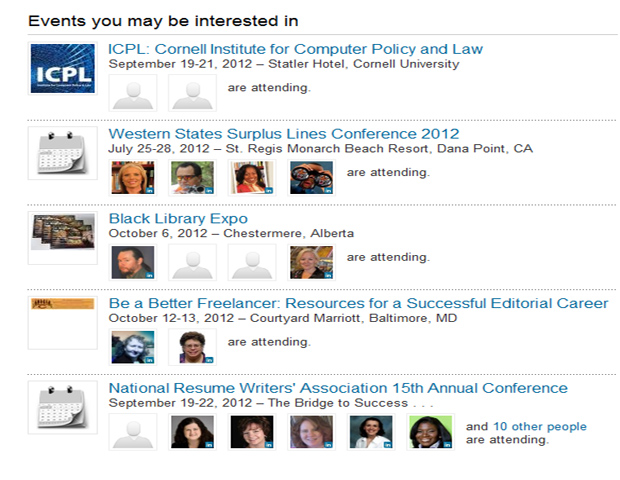Click fourth attendee photo for Western States conference

(x=311, y=177)
